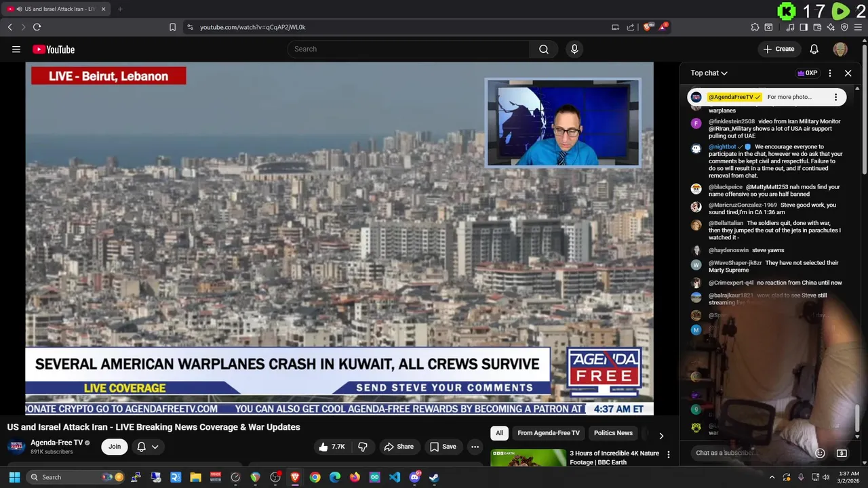
Task: Show next filter chips with arrow
Action: point(661,436)
